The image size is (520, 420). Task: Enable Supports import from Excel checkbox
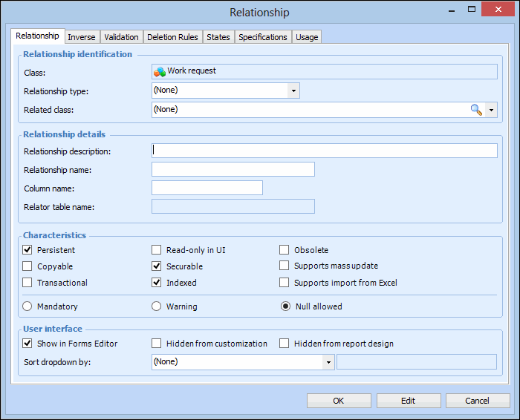click(285, 283)
